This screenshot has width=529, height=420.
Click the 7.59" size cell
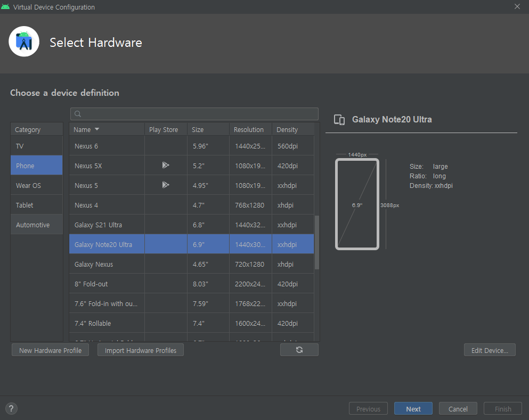coord(208,303)
